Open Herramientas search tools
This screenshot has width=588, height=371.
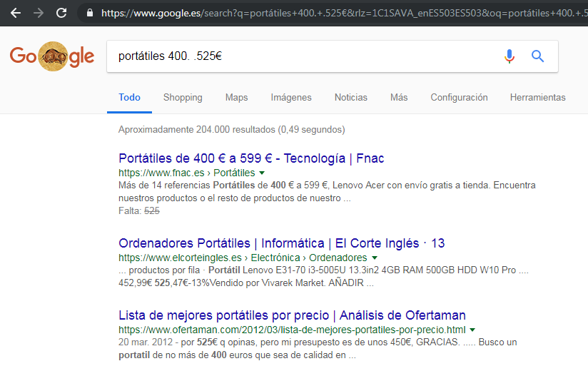537,98
